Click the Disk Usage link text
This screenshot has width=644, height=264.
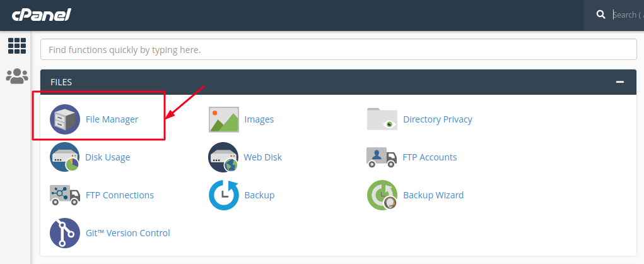[x=108, y=157]
